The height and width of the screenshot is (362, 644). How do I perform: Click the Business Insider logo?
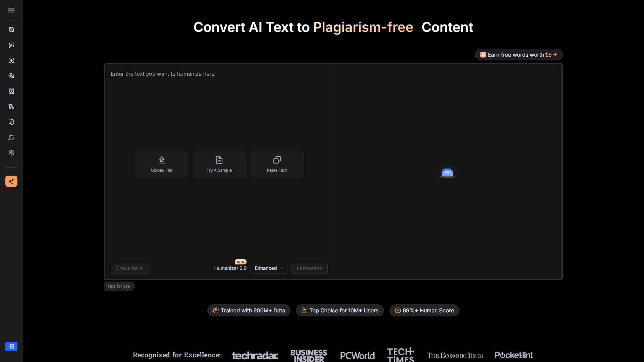309,355
